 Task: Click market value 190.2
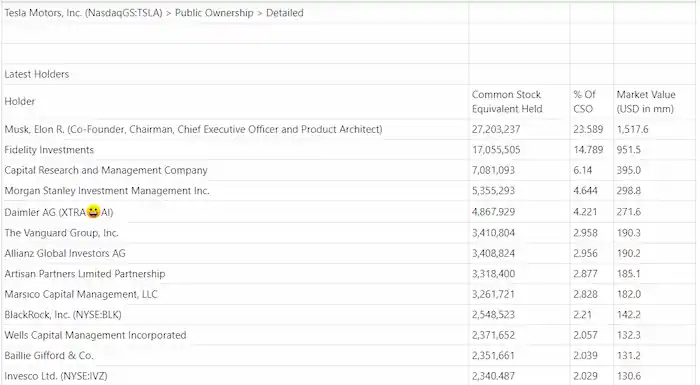coord(629,253)
